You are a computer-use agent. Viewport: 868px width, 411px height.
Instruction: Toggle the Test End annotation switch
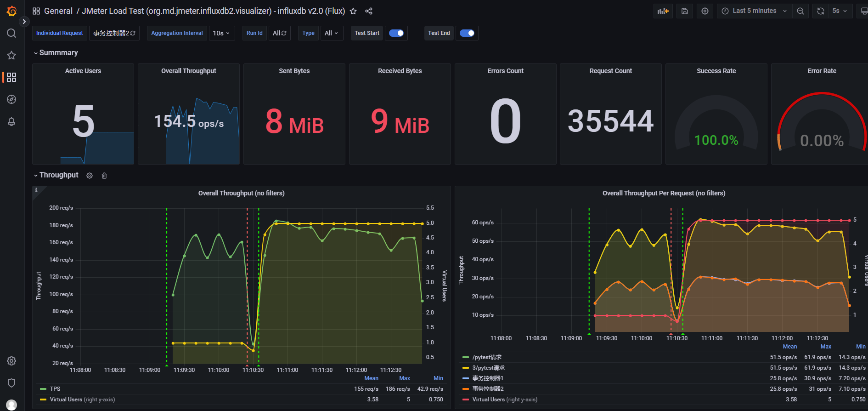pyautogui.click(x=467, y=33)
